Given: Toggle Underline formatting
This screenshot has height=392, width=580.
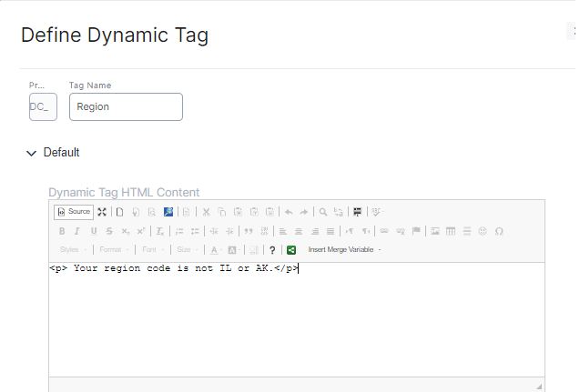Looking at the screenshot, I should click(x=93, y=231).
